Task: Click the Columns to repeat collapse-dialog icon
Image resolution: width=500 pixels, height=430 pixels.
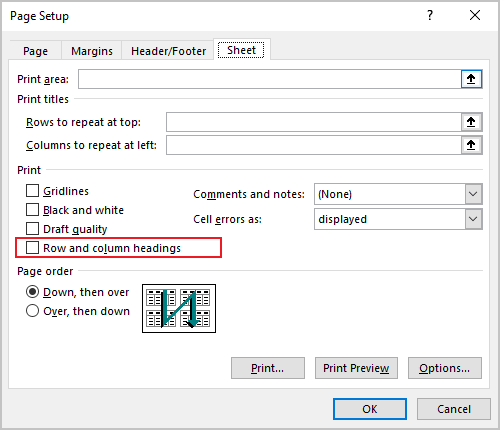Action: coord(471,145)
